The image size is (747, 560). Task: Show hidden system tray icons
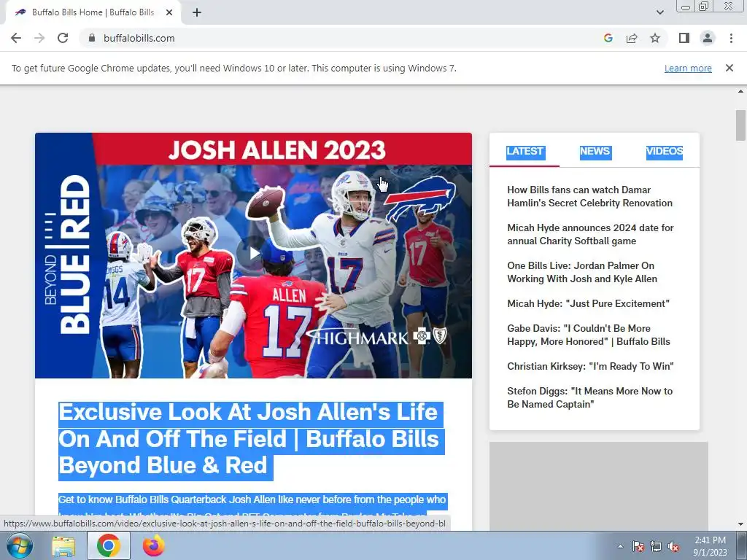[x=620, y=546]
